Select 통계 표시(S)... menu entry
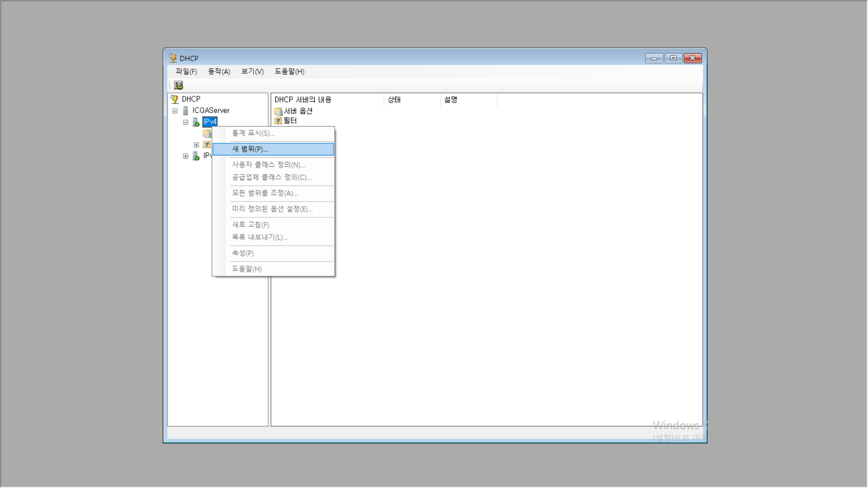The width and height of the screenshot is (868, 488). pyautogui.click(x=253, y=133)
